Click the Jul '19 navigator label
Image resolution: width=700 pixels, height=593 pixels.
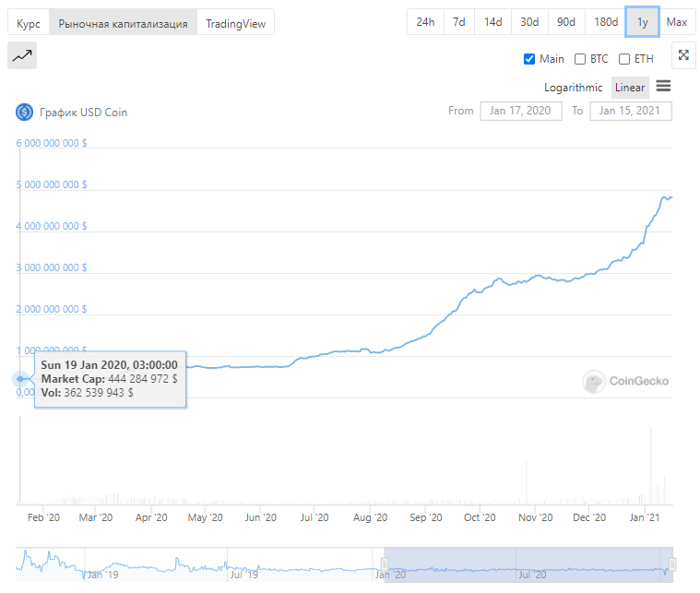click(x=244, y=575)
